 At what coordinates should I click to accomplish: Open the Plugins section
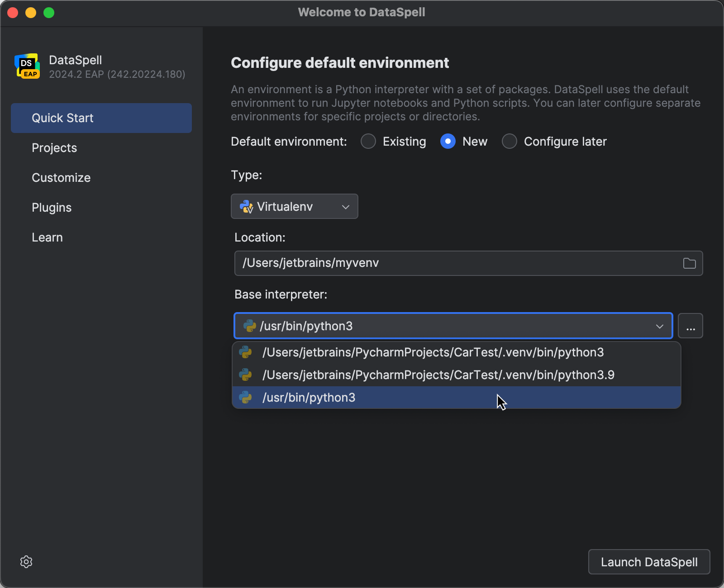(52, 207)
